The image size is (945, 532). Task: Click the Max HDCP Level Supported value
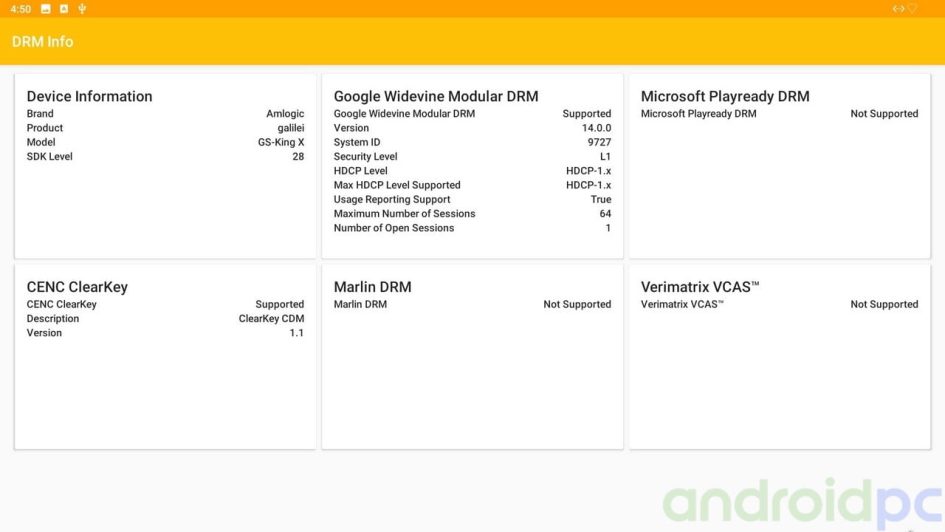(588, 185)
